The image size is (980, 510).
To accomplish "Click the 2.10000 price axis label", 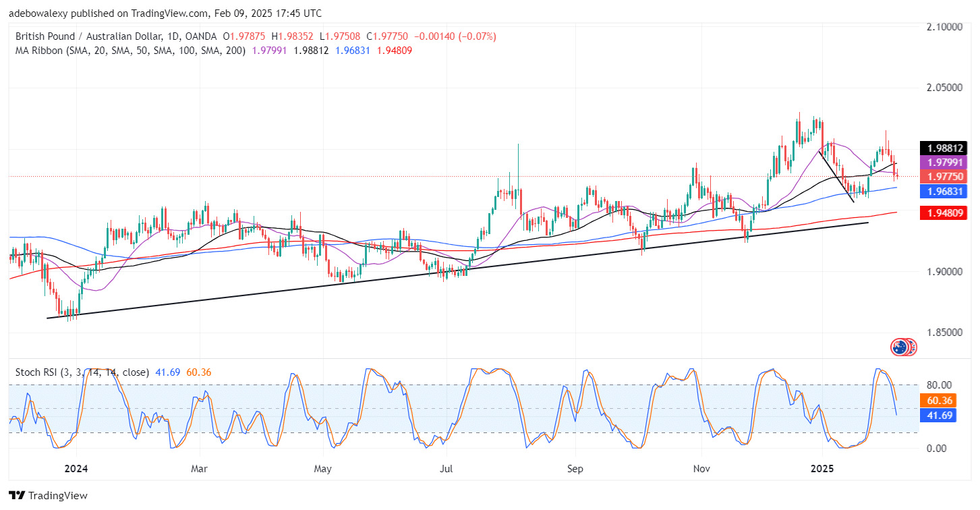I will tap(944, 26).
